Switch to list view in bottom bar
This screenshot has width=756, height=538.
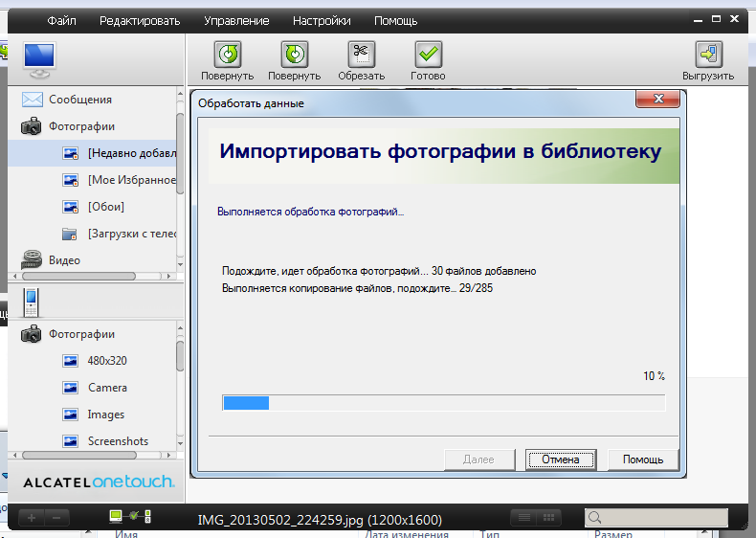point(523,517)
